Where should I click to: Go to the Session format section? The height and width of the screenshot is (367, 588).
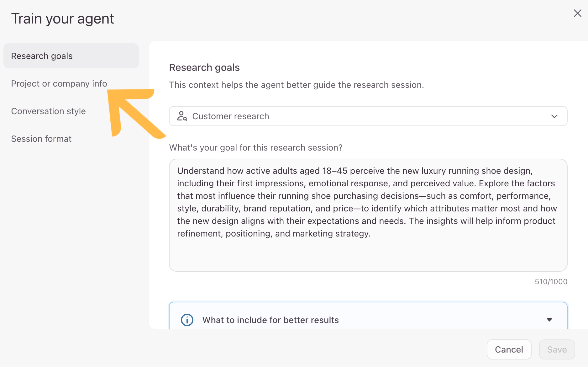(x=41, y=139)
